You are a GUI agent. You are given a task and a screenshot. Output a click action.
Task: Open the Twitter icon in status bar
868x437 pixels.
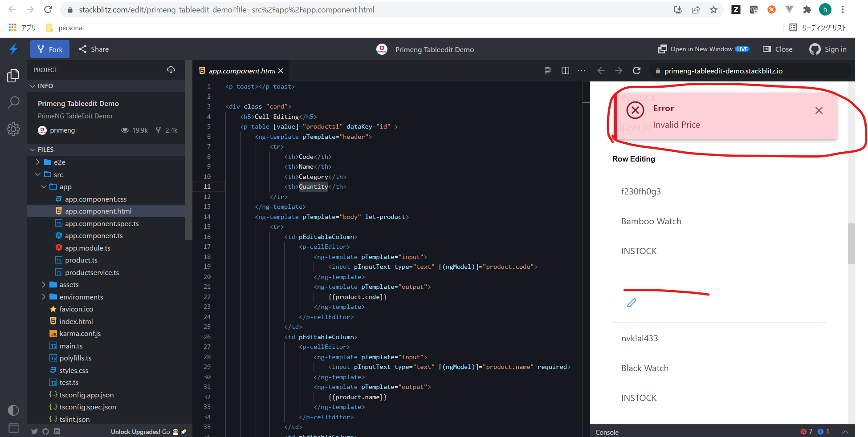[x=34, y=431]
